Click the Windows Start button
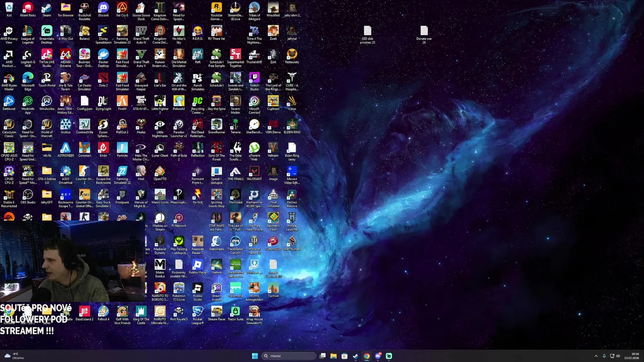The height and width of the screenshot is (362, 644). 255,356
